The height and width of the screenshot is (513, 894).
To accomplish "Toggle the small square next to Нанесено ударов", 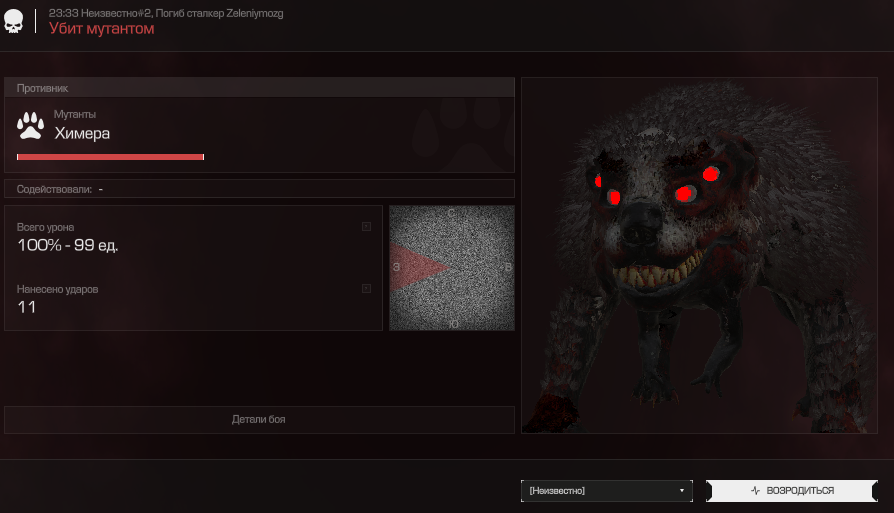I will pyautogui.click(x=366, y=288).
